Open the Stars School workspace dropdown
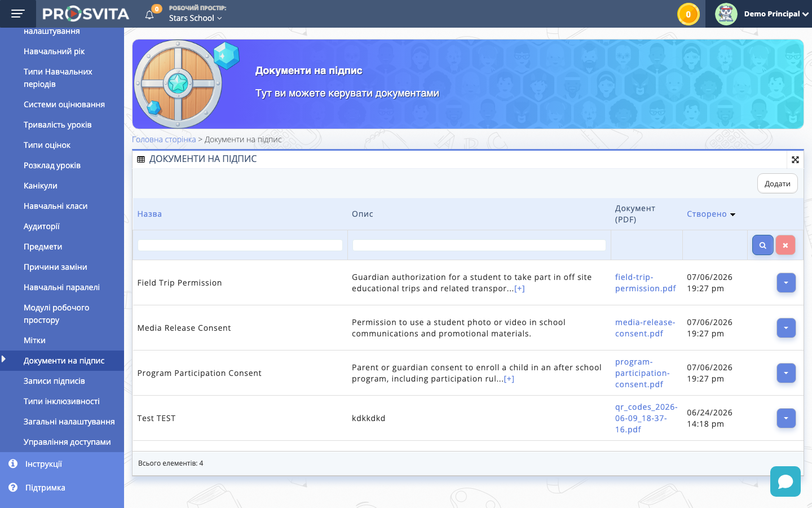The height and width of the screenshot is (508, 812). 195,18
